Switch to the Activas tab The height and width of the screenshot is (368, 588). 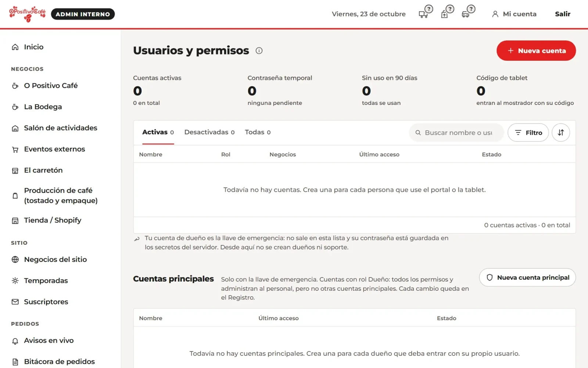point(158,132)
